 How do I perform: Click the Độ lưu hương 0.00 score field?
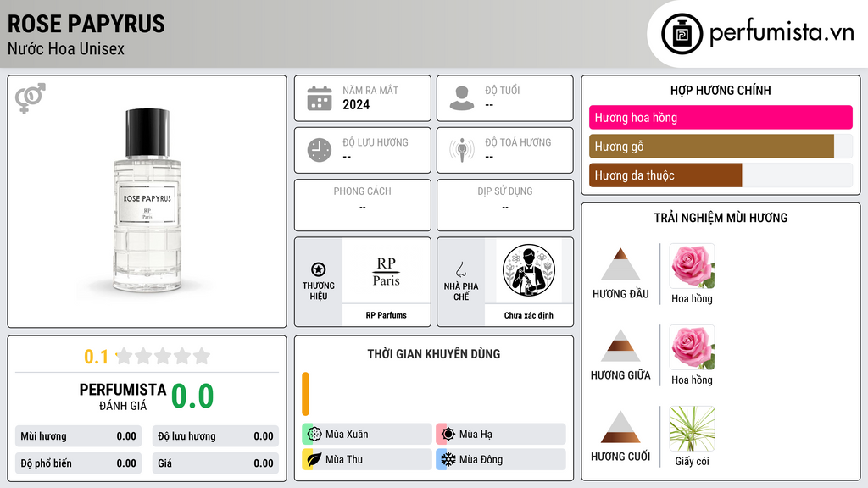[215, 436]
